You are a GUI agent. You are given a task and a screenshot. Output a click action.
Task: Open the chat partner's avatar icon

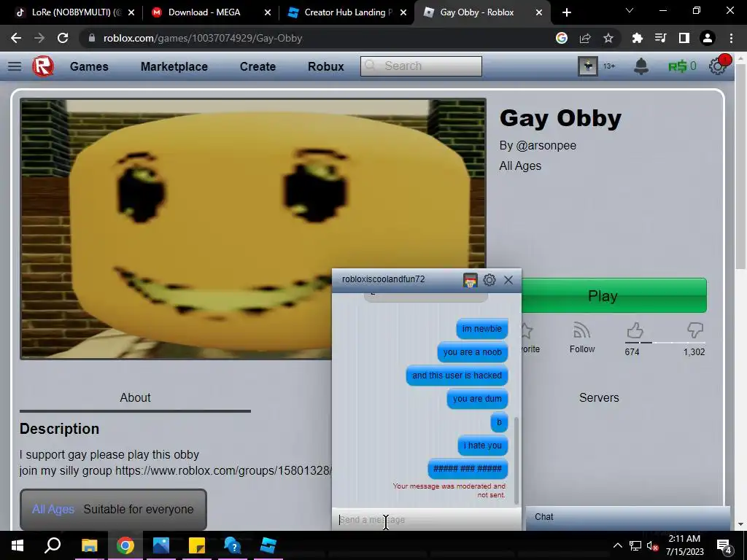click(471, 280)
